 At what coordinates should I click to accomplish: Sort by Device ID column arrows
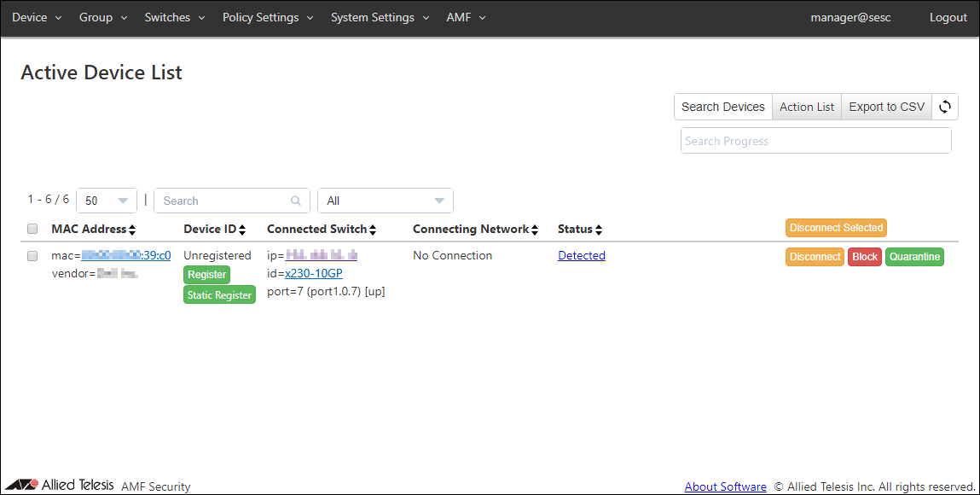242,230
